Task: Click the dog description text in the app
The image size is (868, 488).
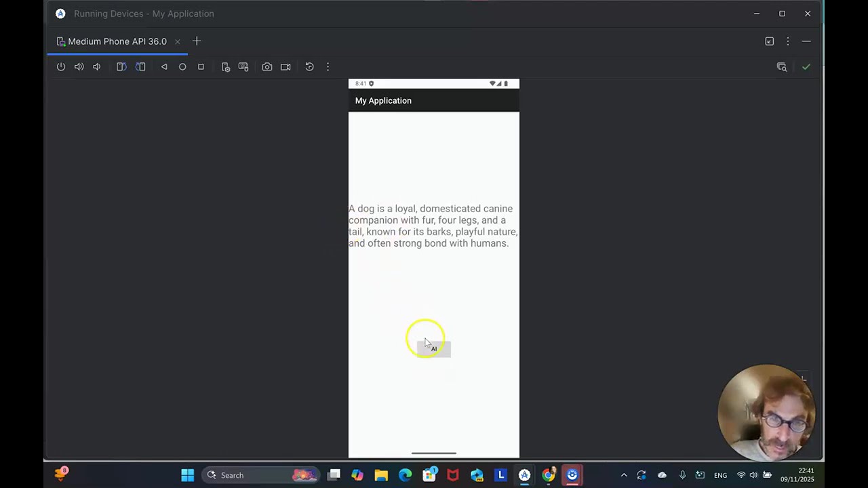Action: [x=433, y=226]
